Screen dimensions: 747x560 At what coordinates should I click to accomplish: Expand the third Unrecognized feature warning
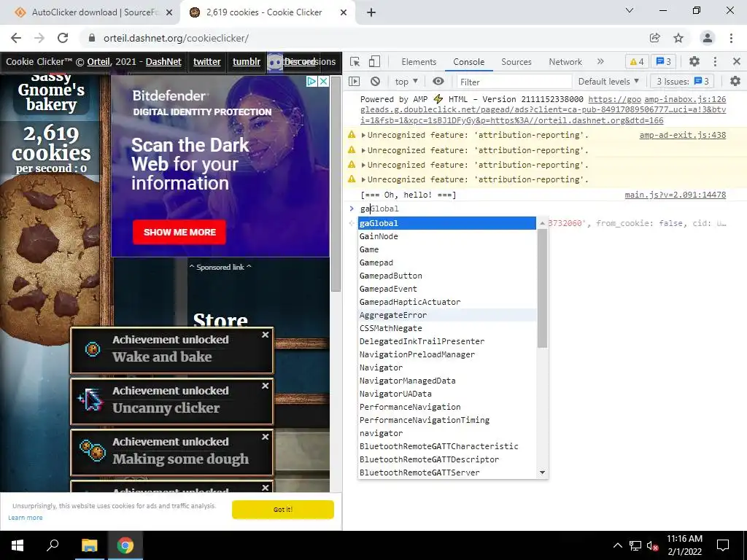(363, 166)
